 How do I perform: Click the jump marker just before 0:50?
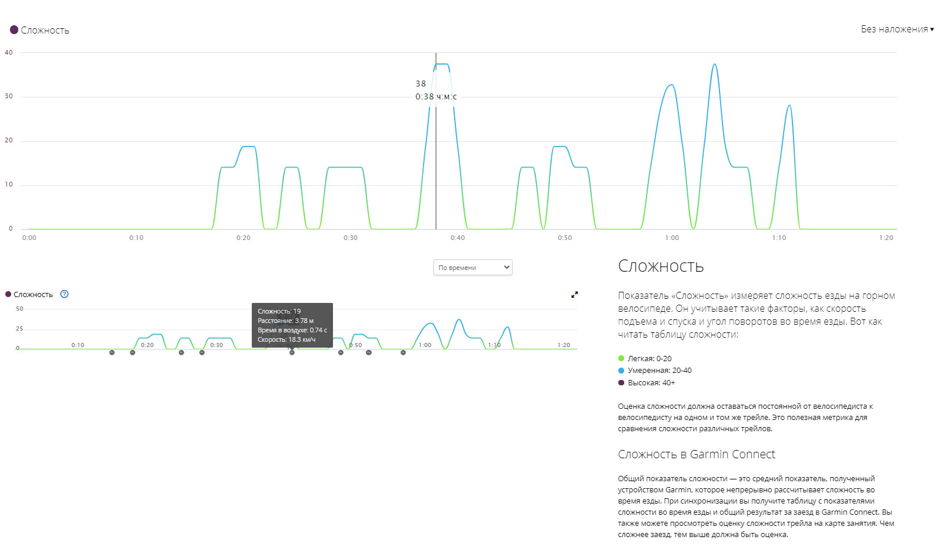[x=341, y=353]
